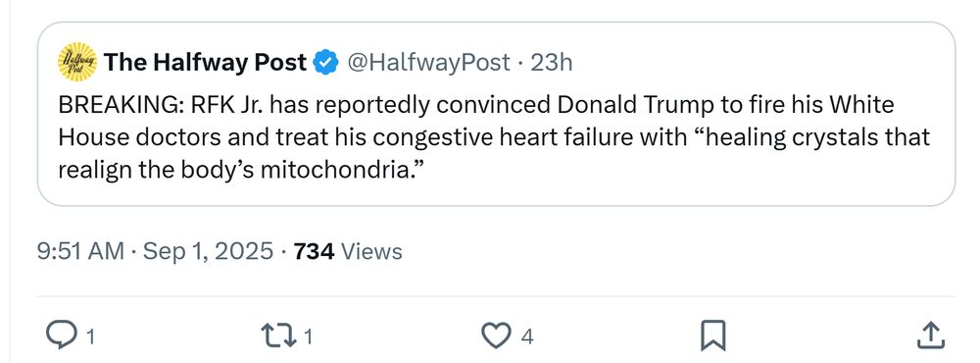Image resolution: width=980 pixels, height=363 pixels.
Task: Share the post via upload arrow icon
Action: pyautogui.click(x=929, y=335)
